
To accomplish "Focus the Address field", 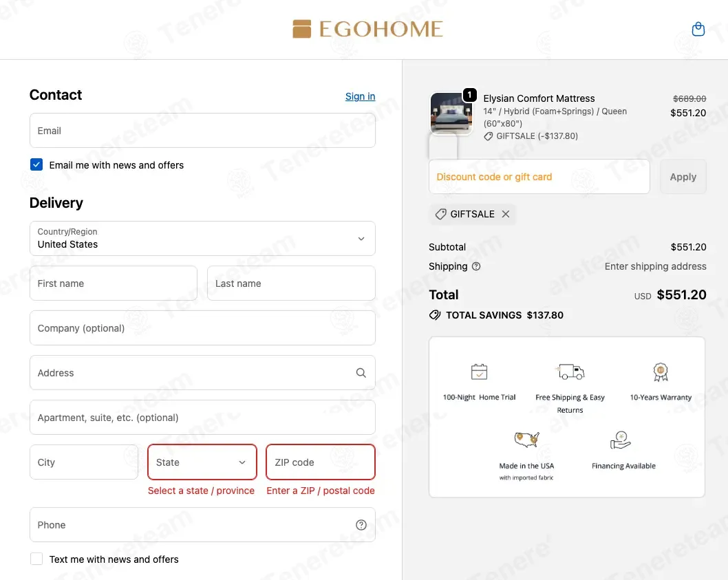I will click(x=202, y=372).
